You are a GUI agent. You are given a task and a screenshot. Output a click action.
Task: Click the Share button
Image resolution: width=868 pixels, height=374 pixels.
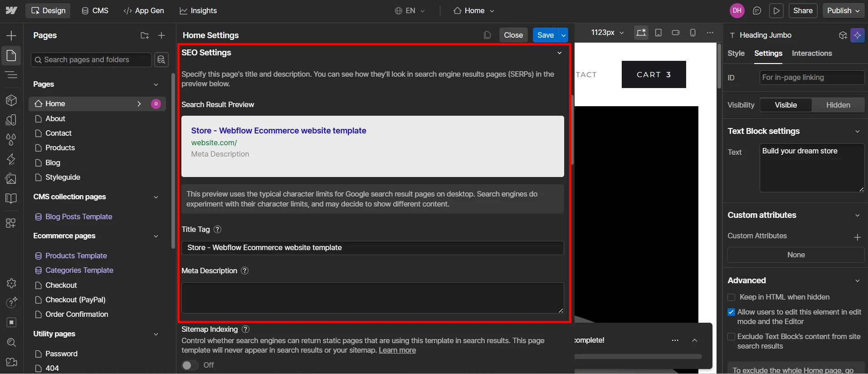click(803, 10)
